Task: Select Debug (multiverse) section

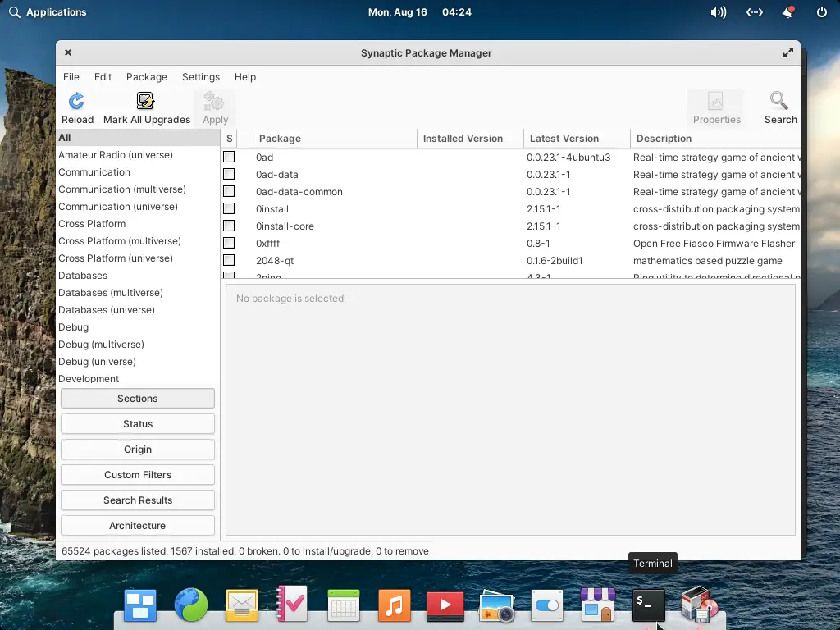Action: 138,345
